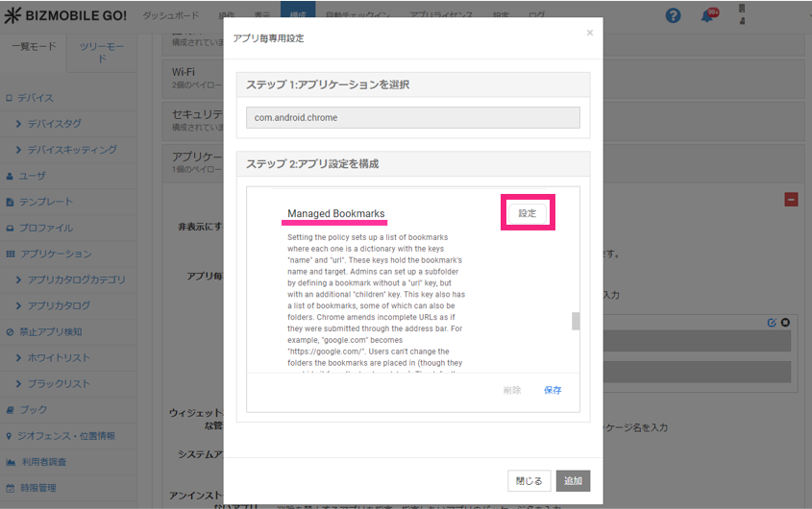Click the com.android.chrome application field
The image size is (812, 509).
[x=413, y=117]
